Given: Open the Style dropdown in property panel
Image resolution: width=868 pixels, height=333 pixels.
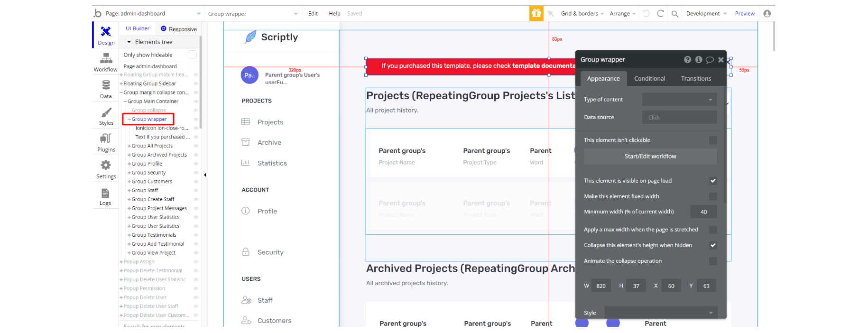Looking at the screenshot, I should [x=661, y=313].
